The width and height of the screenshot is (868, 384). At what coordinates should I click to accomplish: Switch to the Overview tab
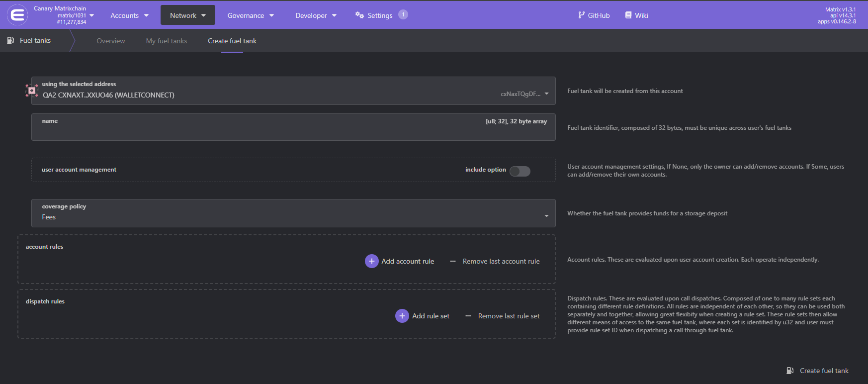point(111,41)
